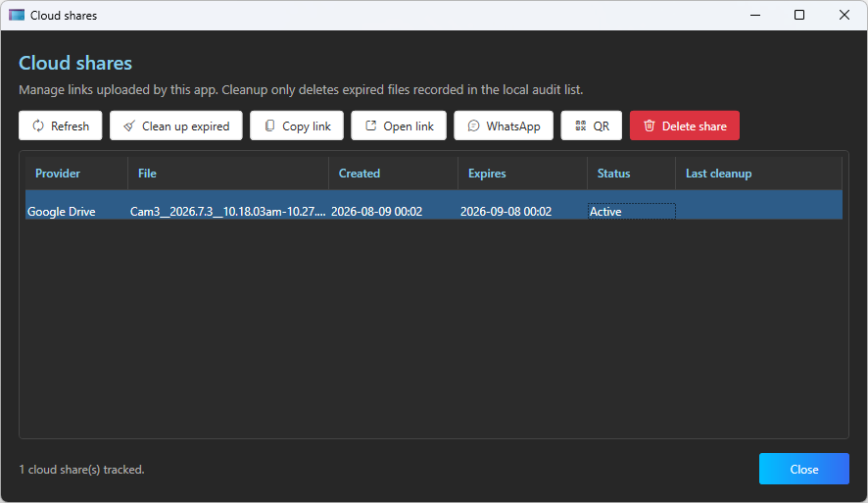Copy link of selected share
868x503 pixels.
(x=297, y=126)
